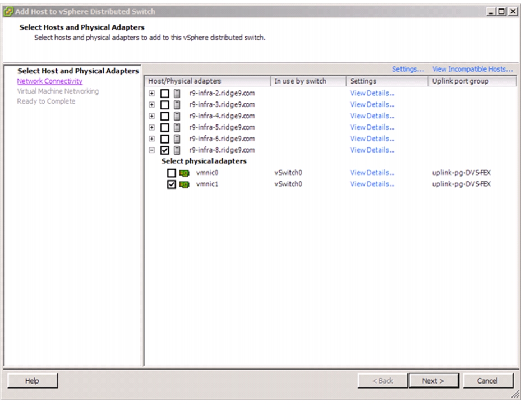
Task: Click the server icon for r9-infra-4.ridge9.com
Action: (177, 116)
